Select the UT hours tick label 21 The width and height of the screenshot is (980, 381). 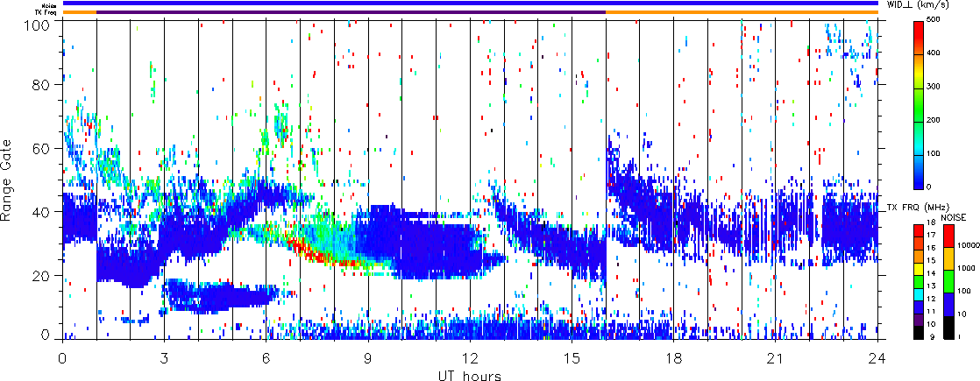776,359
